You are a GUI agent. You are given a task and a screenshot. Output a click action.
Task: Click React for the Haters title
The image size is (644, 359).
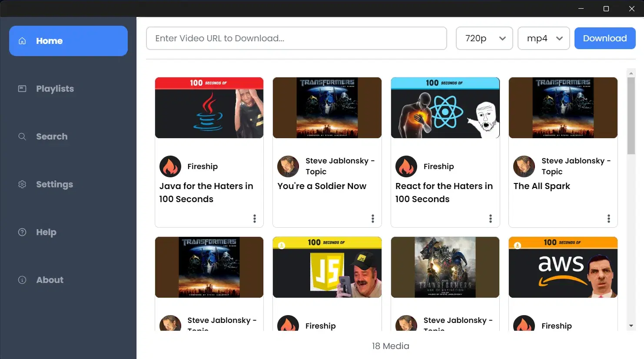coord(444,193)
